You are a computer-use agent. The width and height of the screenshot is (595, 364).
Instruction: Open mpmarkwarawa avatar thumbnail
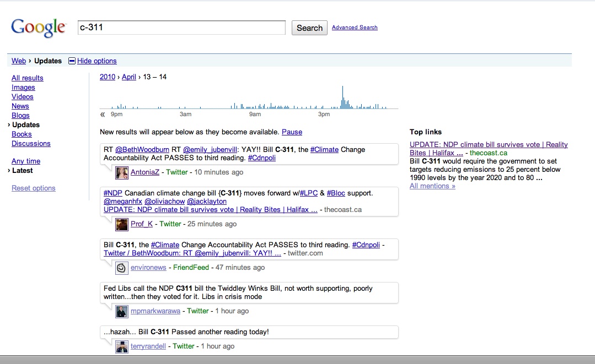tap(122, 312)
